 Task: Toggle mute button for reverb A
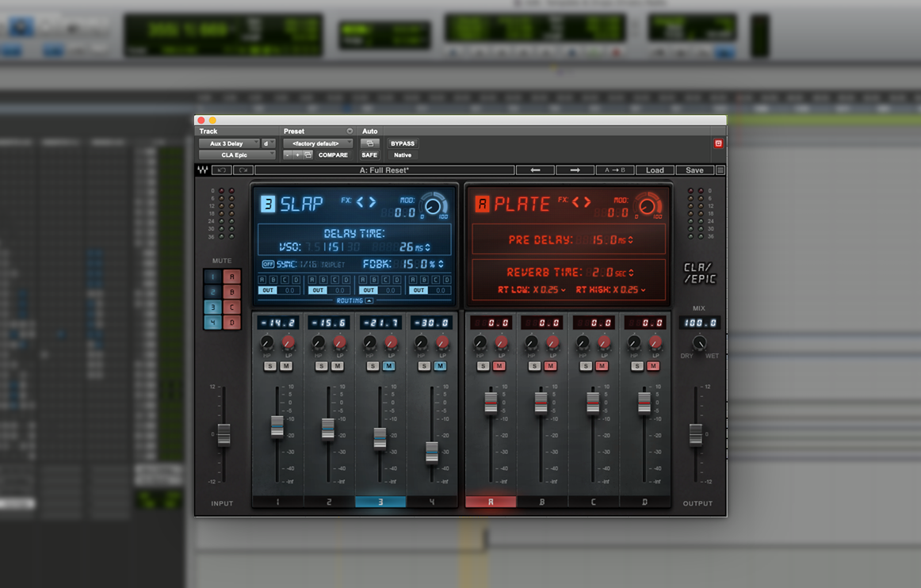[232, 277]
